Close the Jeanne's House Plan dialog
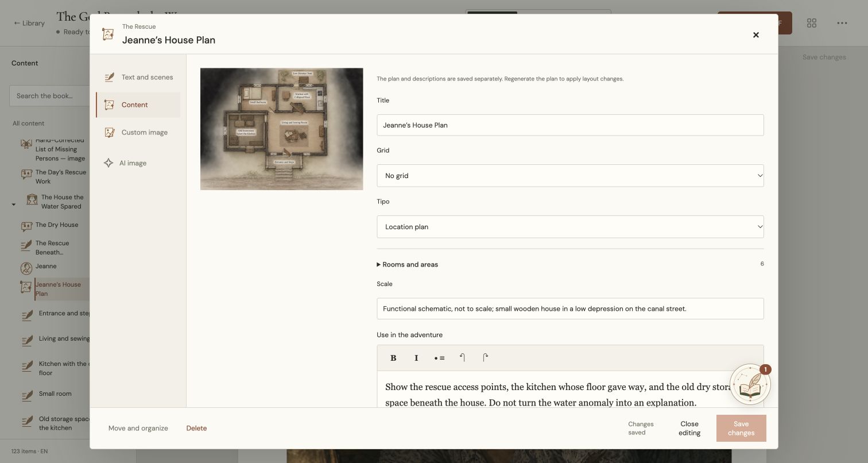The width and height of the screenshot is (868, 463). click(x=756, y=34)
